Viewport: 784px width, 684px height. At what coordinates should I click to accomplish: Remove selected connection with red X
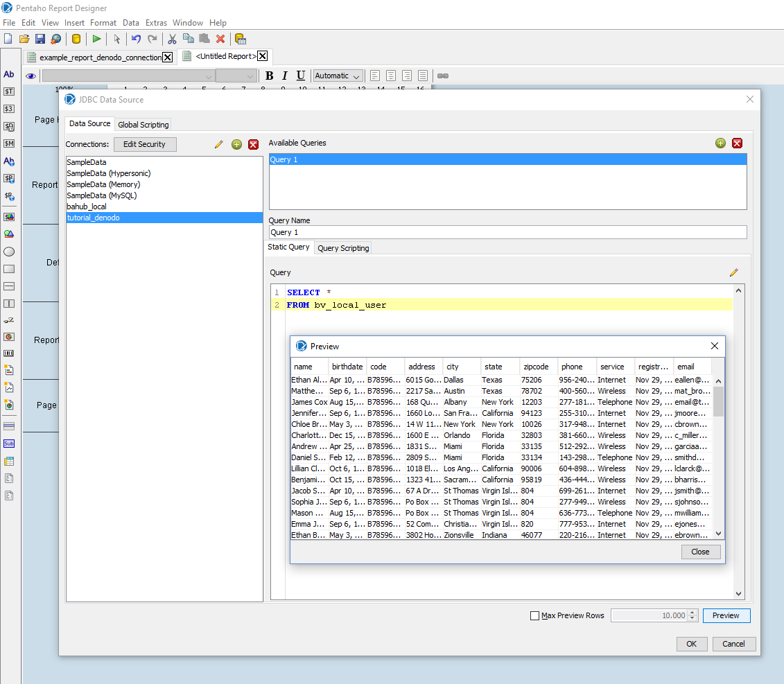[x=254, y=144]
